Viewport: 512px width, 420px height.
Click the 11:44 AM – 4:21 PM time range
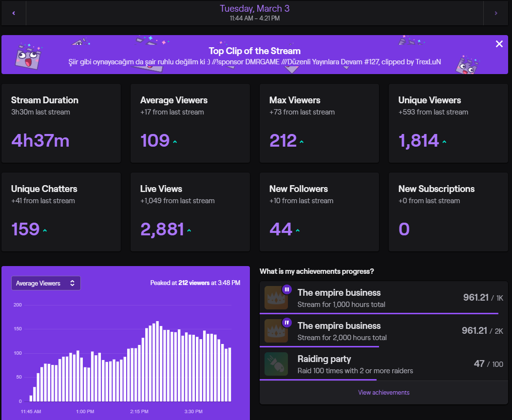tap(255, 19)
